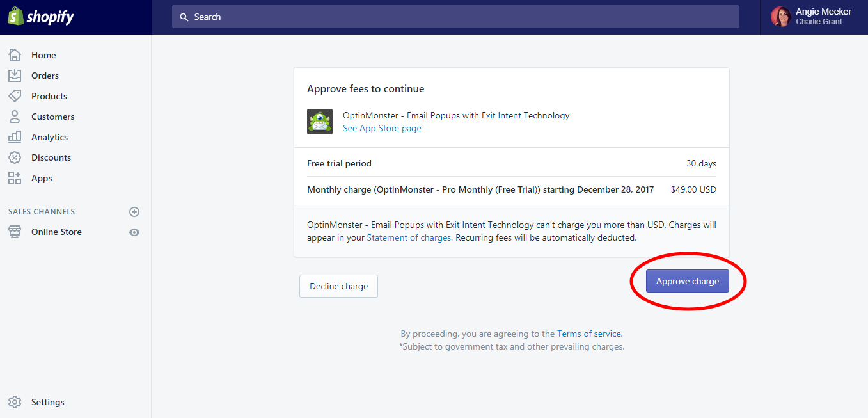Screen dimensions: 868x418
Task: Click the 'Free trial period' label
Action: pos(339,163)
